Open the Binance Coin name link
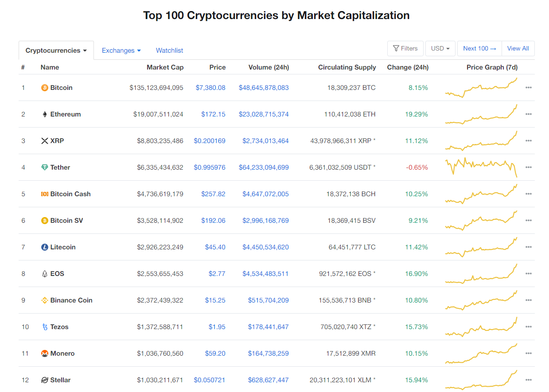The image size is (549, 392). pos(71,300)
